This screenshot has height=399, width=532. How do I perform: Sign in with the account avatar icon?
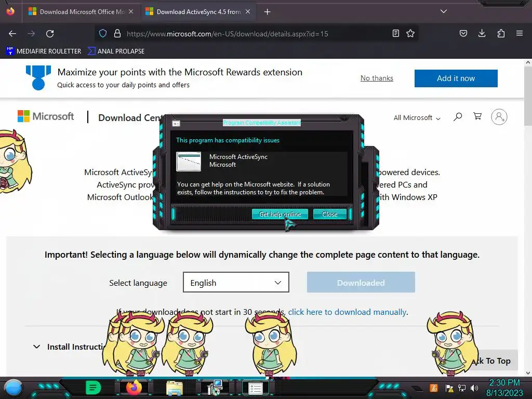tap(499, 117)
